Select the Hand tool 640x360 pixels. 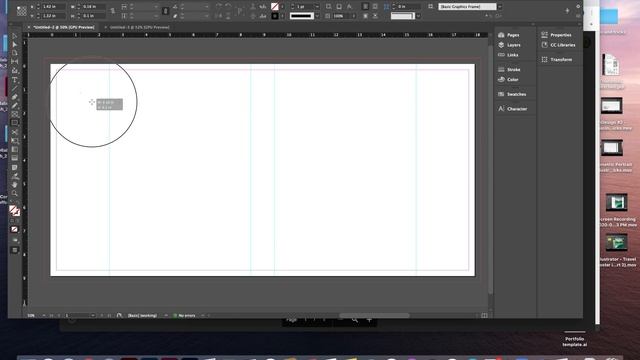pos(15,185)
